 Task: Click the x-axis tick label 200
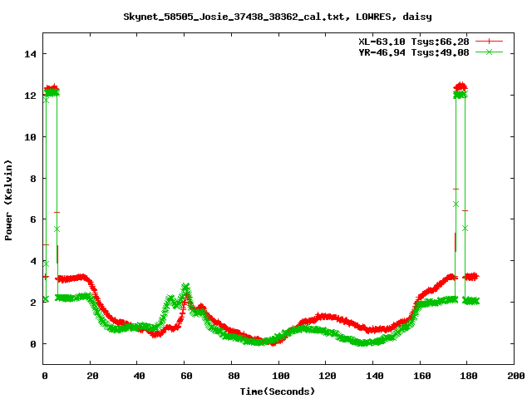[516, 376]
